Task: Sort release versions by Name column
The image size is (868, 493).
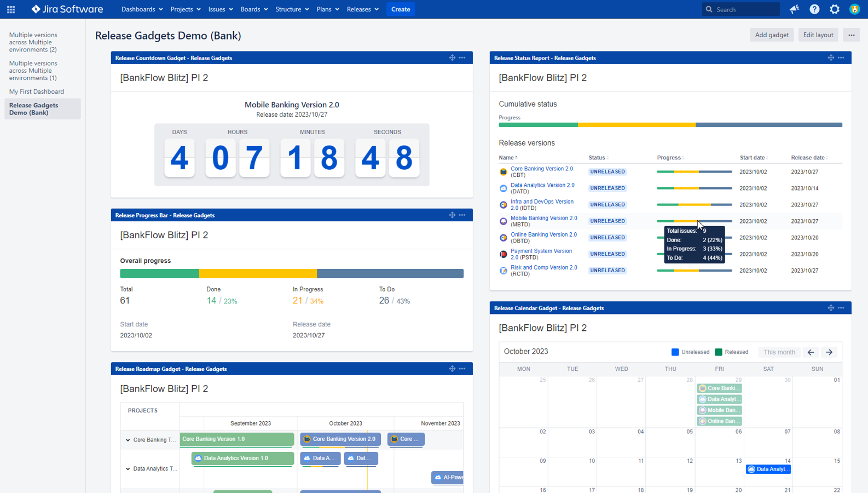Action: click(x=508, y=158)
